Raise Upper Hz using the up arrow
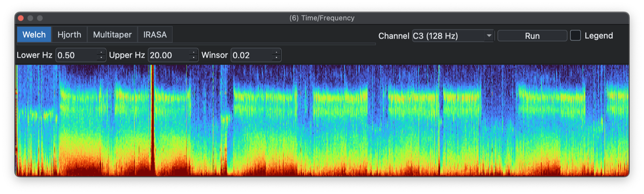The image size is (644, 194). click(x=194, y=52)
